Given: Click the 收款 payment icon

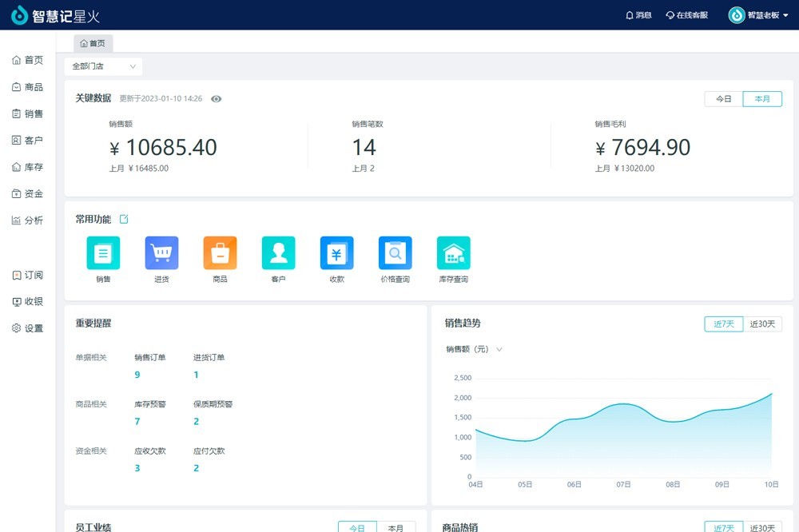Looking at the screenshot, I should pos(336,253).
